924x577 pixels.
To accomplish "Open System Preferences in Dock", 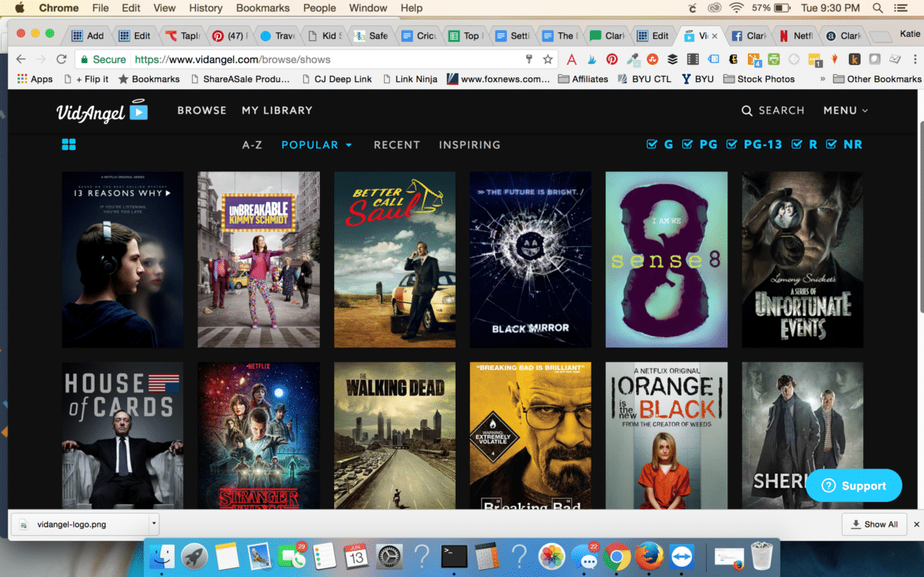I will [x=389, y=556].
